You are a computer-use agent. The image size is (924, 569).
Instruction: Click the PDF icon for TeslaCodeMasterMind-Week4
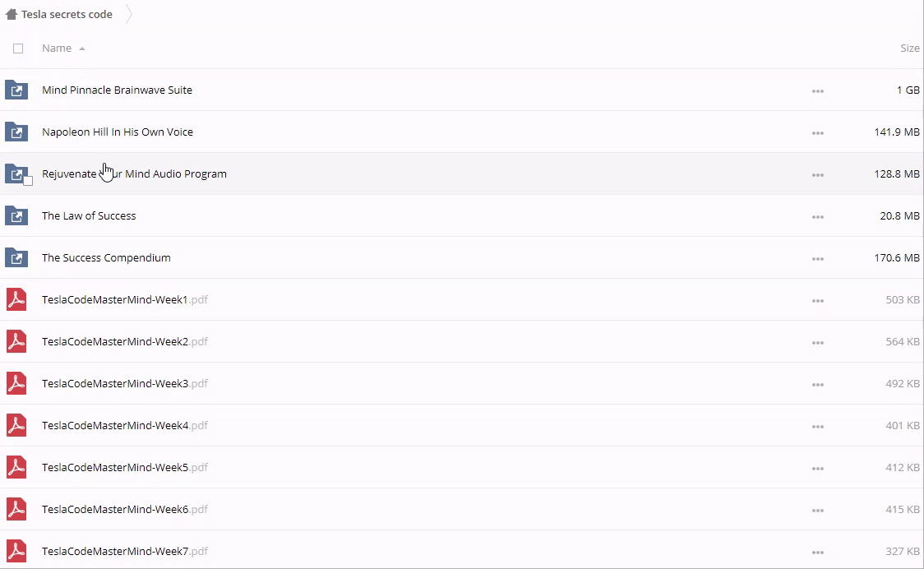(x=16, y=425)
